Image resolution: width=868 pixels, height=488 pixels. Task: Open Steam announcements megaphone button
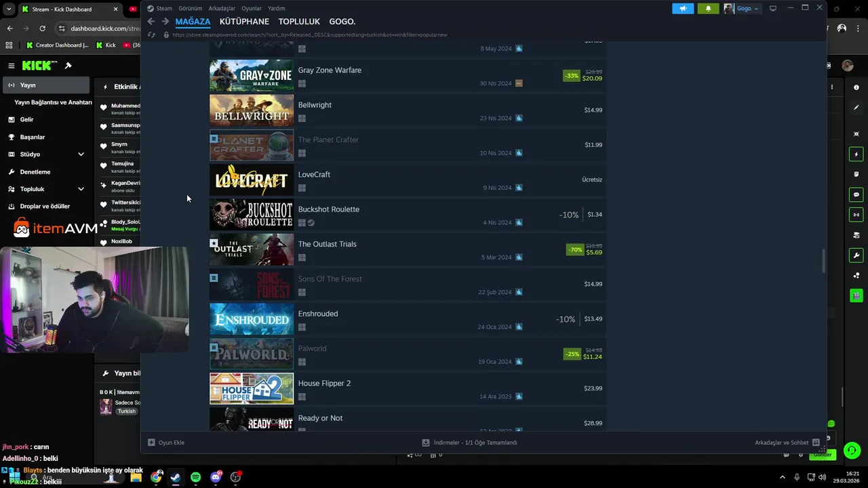[x=683, y=8]
